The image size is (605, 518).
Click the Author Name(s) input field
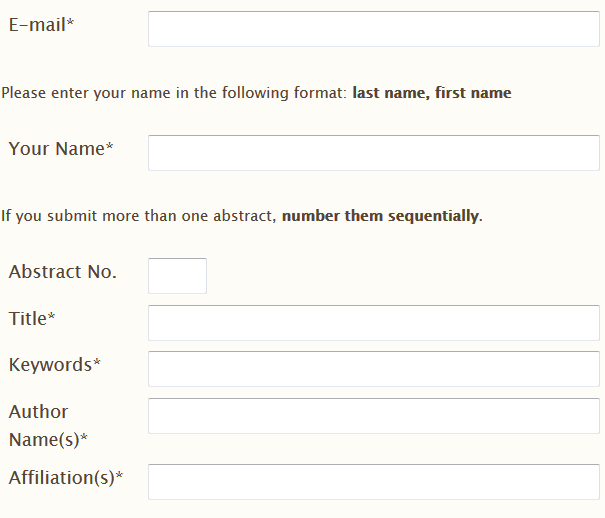[374, 416]
